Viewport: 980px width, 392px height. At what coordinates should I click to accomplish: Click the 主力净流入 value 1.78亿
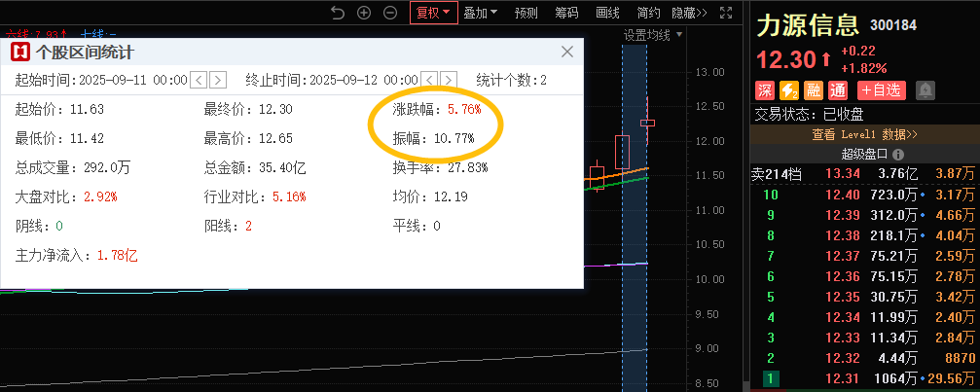[x=118, y=255]
